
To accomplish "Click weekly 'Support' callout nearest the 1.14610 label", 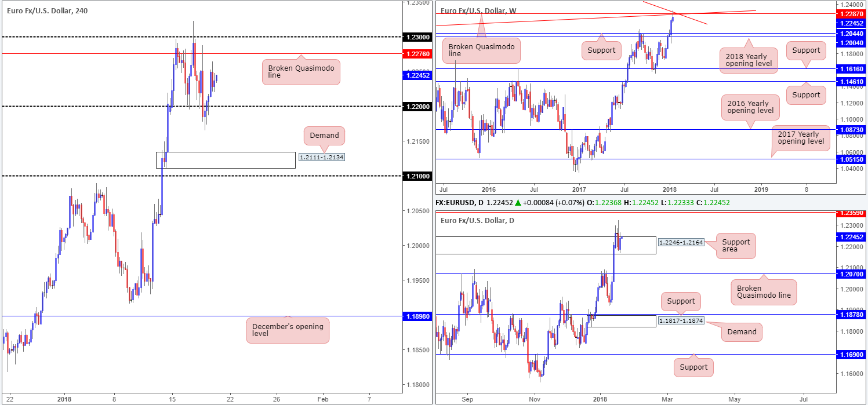I will (806, 95).
